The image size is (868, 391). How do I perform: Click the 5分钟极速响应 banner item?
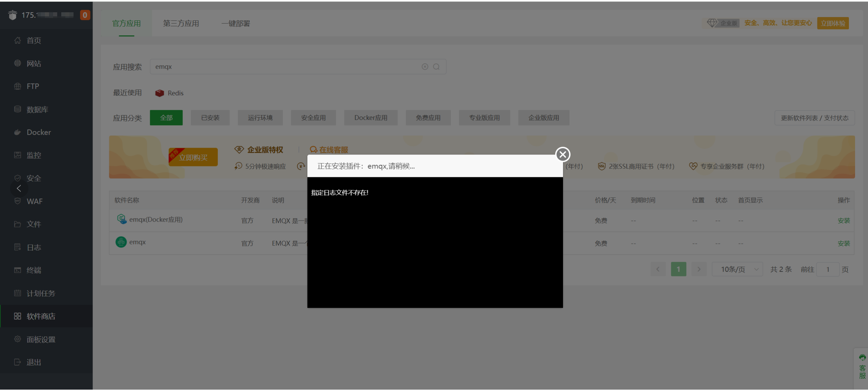(260, 166)
